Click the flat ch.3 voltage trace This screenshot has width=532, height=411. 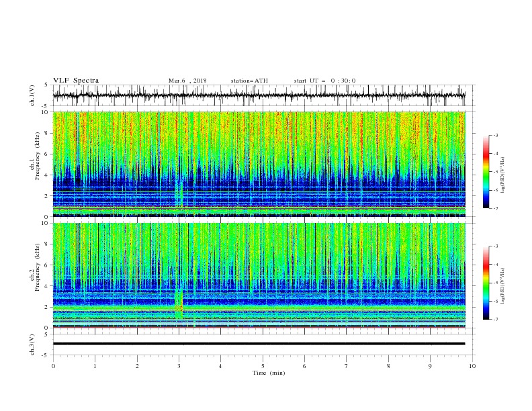click(259, 344)
